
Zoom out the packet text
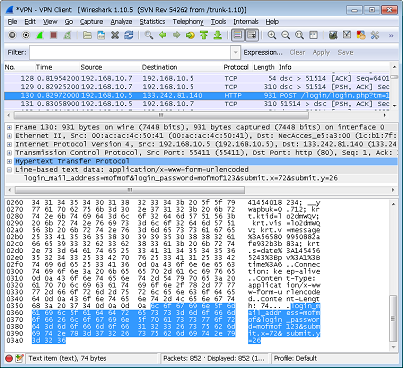point(286,35)
